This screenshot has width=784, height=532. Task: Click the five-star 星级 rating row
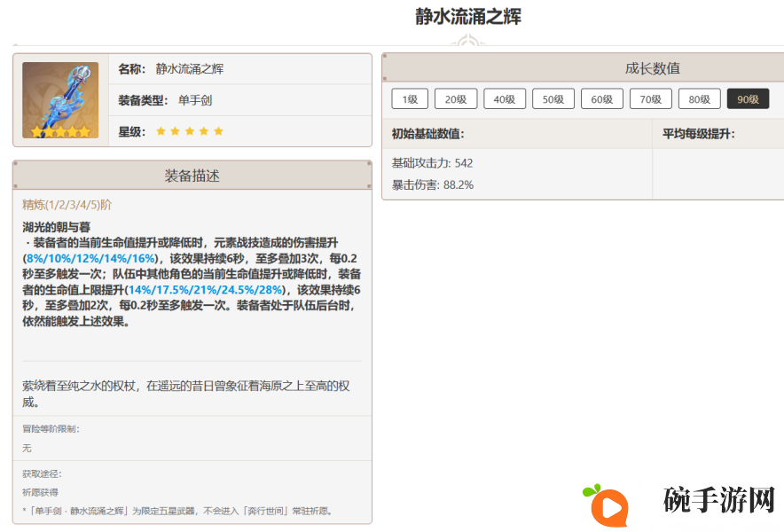pyautogui.click(x=240, y=131)
